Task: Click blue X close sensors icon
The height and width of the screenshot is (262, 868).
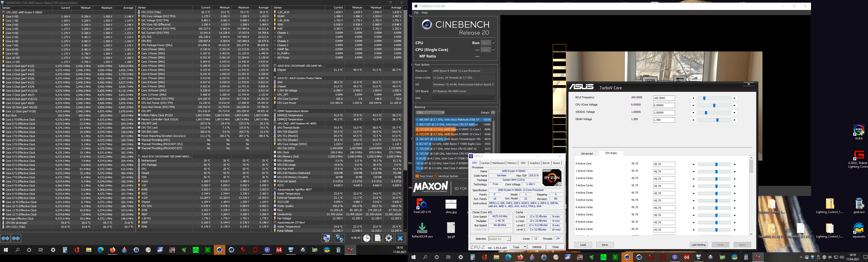Action: tap(400, 238)
